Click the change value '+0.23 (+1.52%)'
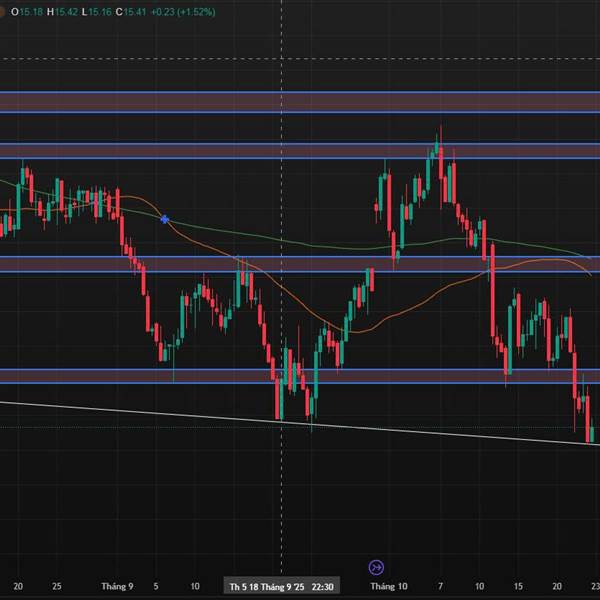Viewport: 600px width, 600px height. [183, 12]
